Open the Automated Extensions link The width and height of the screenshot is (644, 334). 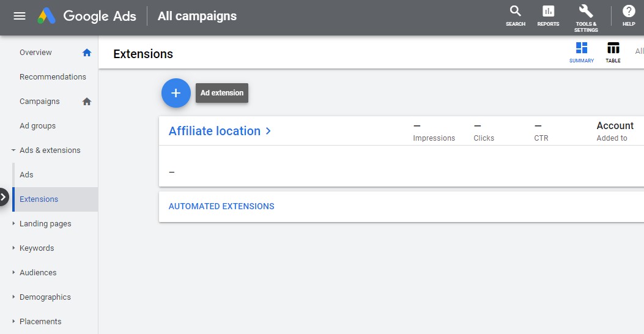coord(221,207)
